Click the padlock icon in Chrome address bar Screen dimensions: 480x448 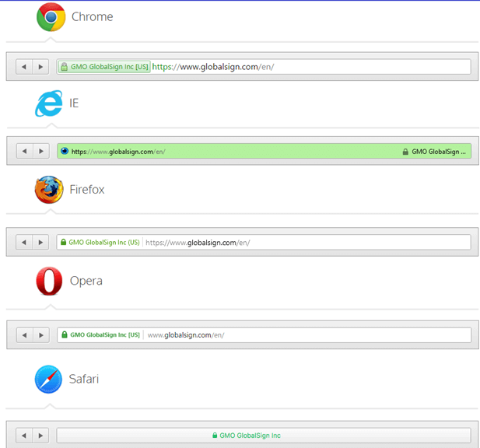(x=64, y=67)
